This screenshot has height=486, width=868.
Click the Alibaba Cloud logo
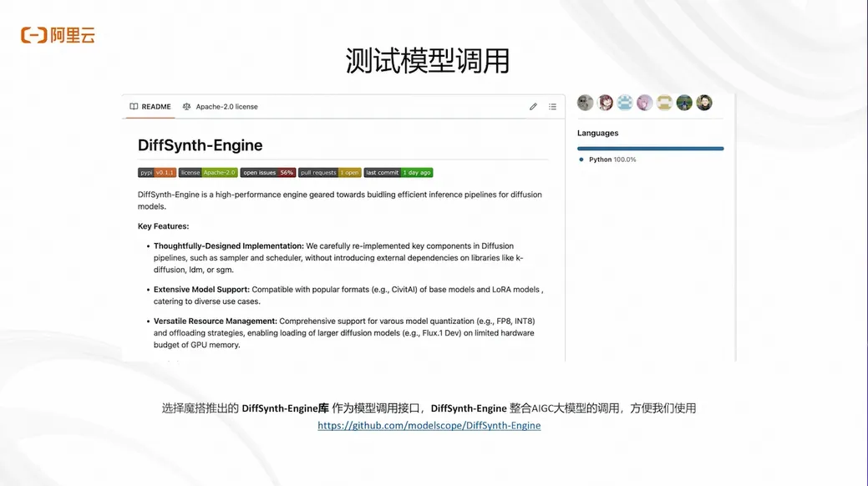pos(58,35)
